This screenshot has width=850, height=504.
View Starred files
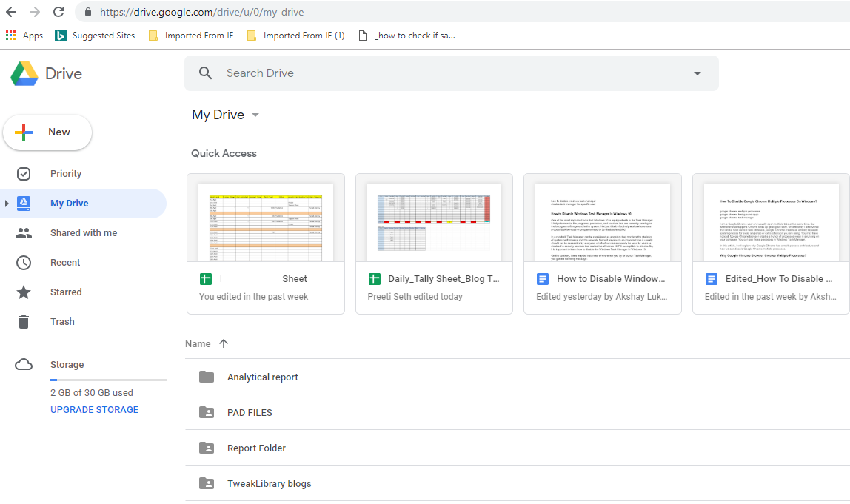(x=66, y=292)
